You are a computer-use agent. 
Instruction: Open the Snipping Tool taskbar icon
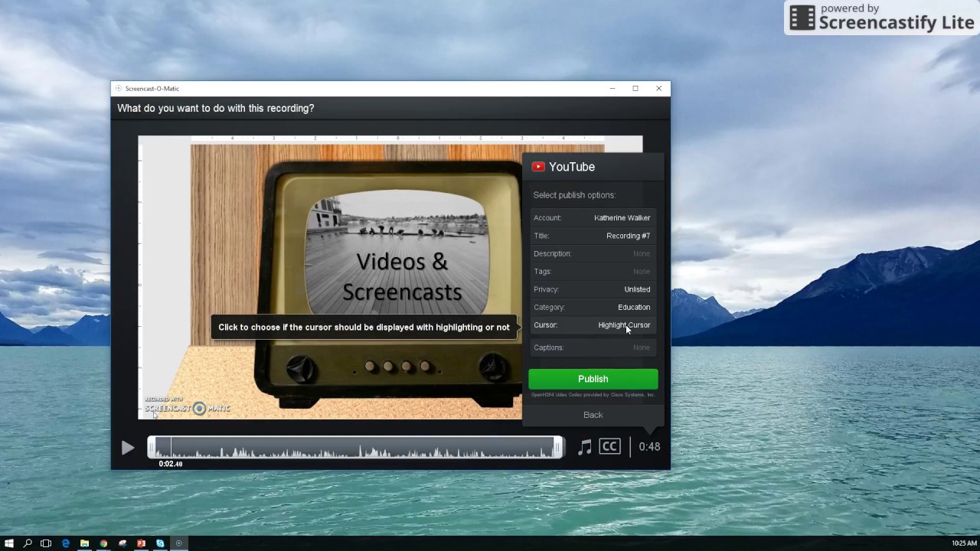pyautogui.click(x=122, y=543)
